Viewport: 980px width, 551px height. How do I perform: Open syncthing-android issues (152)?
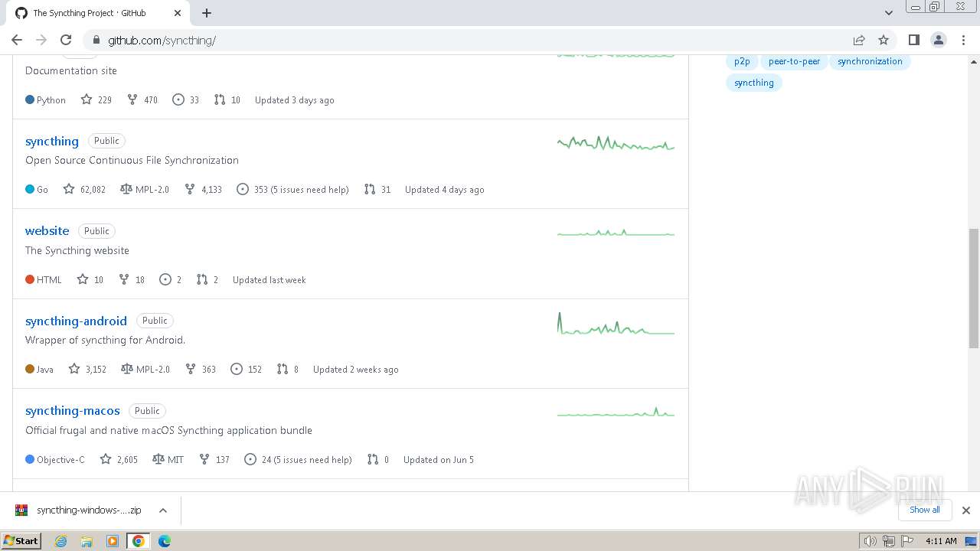247,370
